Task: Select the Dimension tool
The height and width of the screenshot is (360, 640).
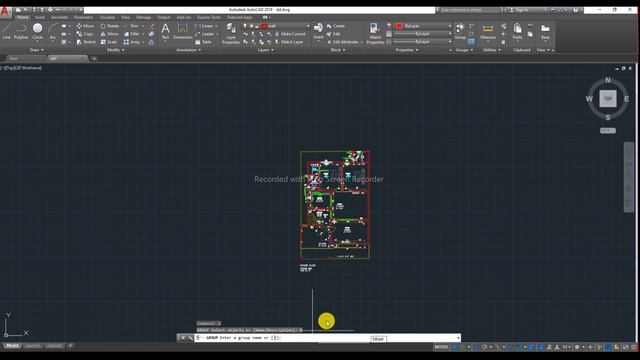Action: coord(182,31)
